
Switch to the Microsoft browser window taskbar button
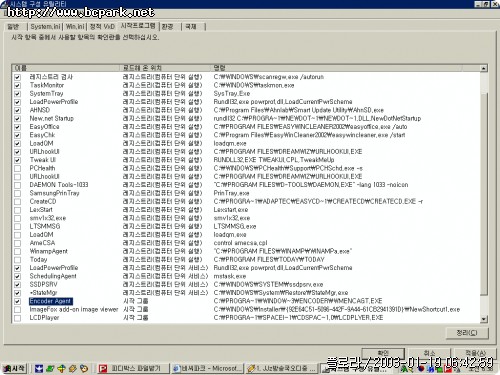tap(207, 368)
